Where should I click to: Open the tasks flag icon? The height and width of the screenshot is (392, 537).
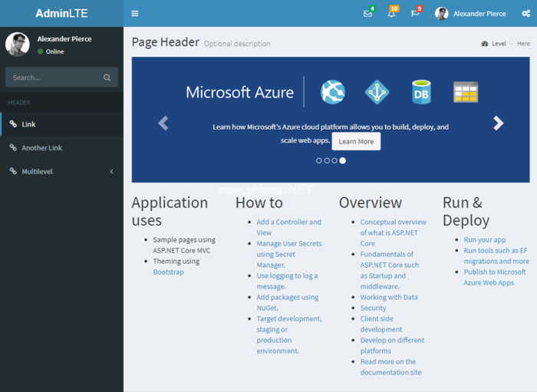coord(415,14)
